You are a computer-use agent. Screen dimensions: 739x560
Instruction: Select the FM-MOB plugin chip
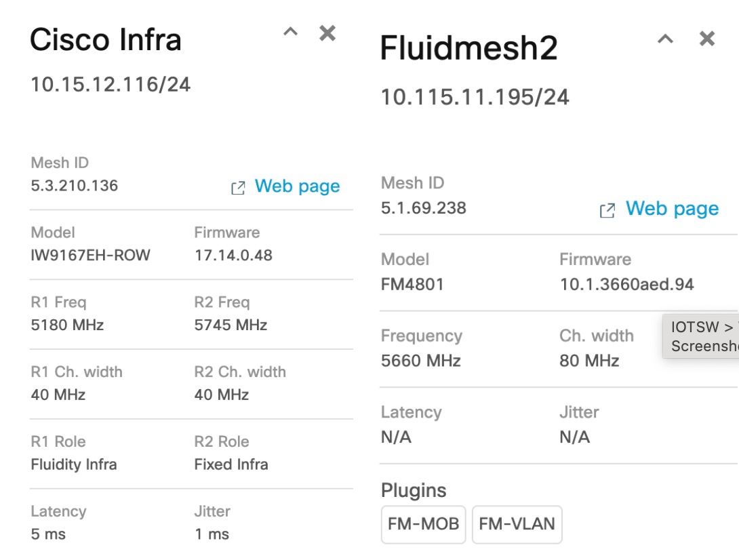point(423,524)
